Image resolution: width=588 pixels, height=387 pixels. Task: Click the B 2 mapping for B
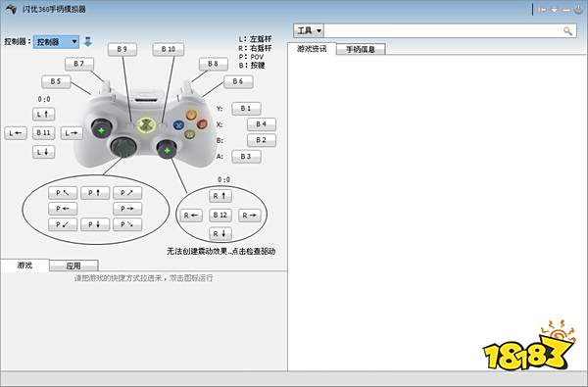coord(262,140)
